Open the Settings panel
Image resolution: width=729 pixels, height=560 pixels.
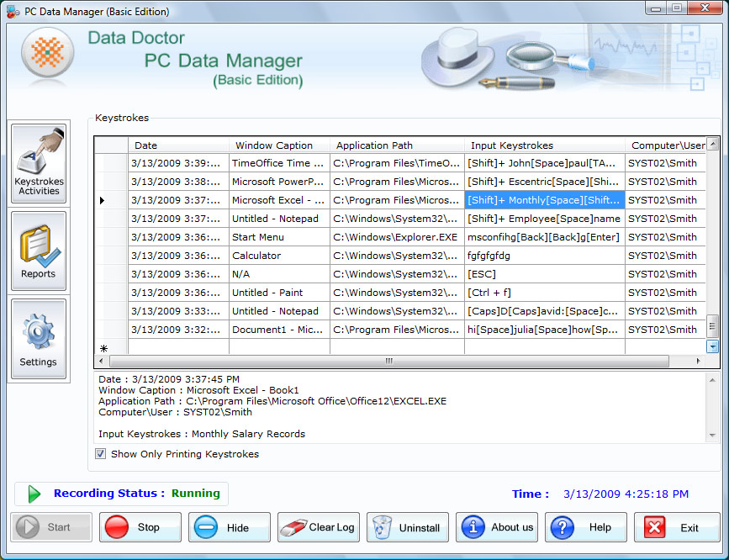(39, 338)
